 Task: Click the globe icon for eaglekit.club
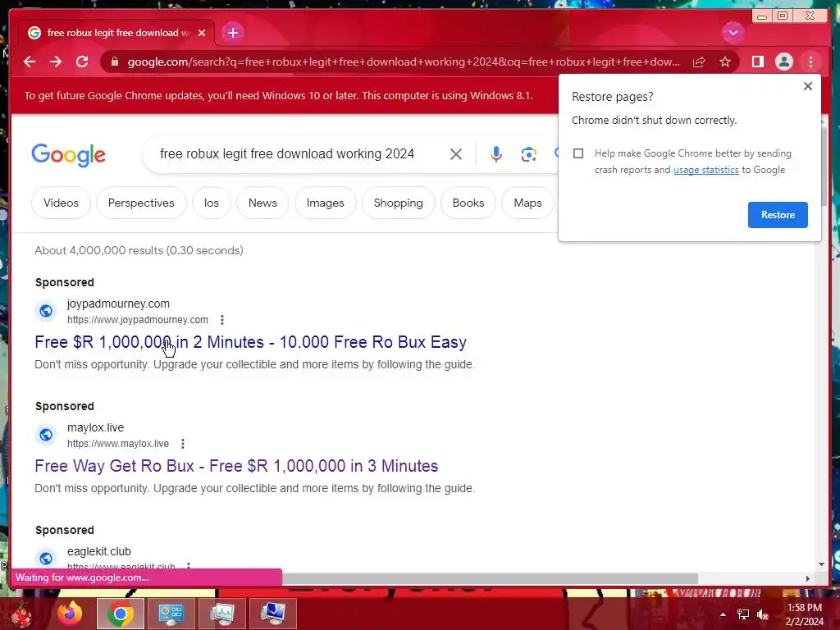[46, 558]
